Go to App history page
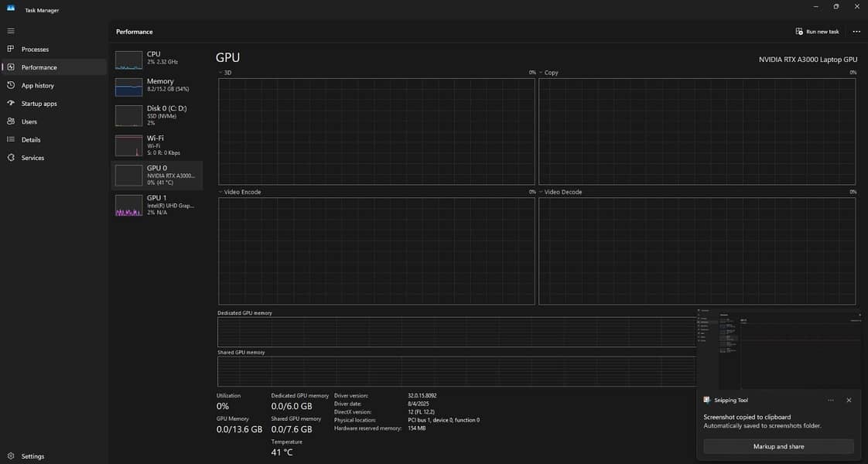 click(38, 86)
